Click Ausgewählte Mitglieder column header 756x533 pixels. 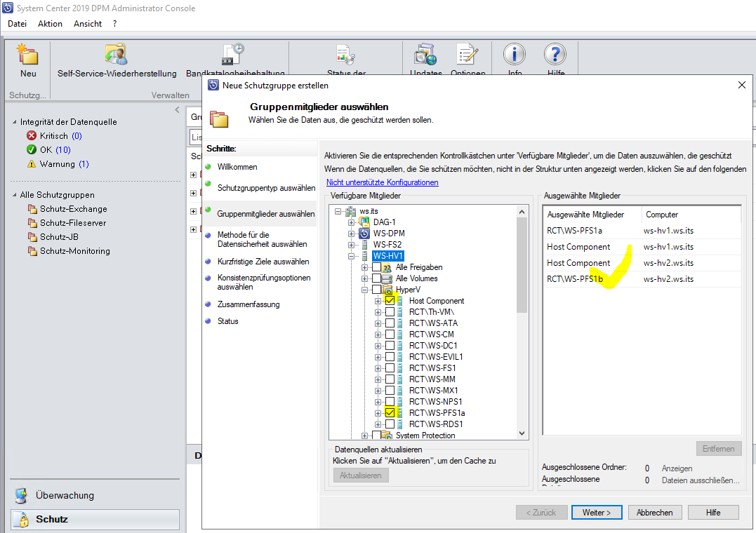pos(592,215)
